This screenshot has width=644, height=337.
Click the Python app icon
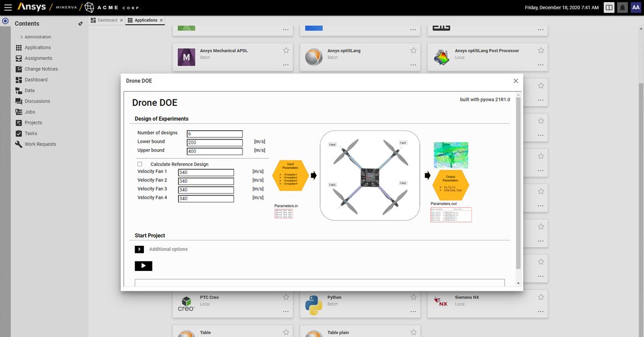313,304
